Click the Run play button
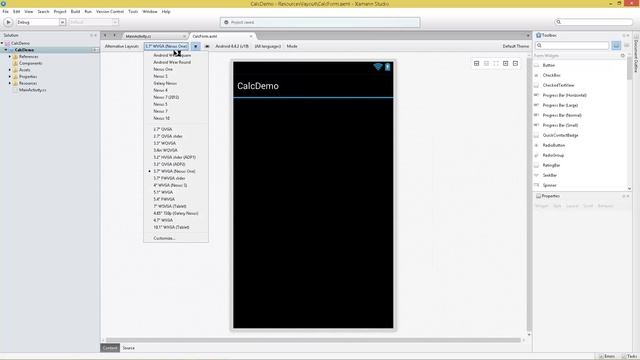Screen dimensions: 640x360 [8, 22]
